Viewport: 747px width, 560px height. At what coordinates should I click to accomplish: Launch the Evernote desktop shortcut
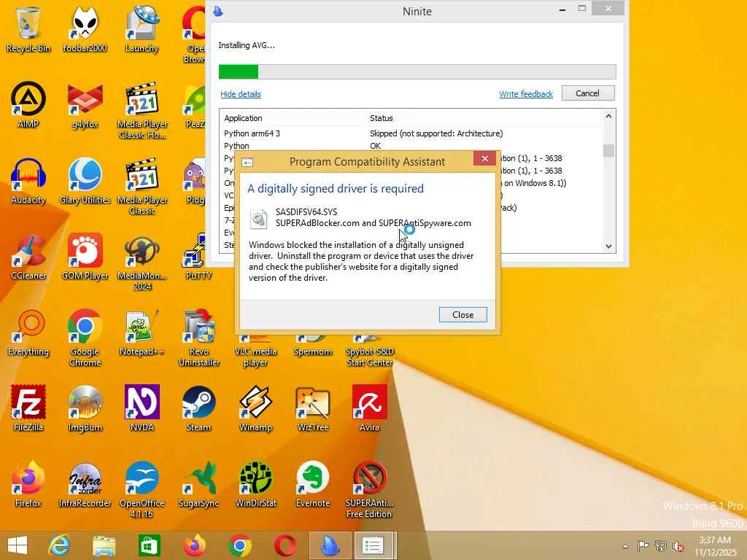pos(312,484)
